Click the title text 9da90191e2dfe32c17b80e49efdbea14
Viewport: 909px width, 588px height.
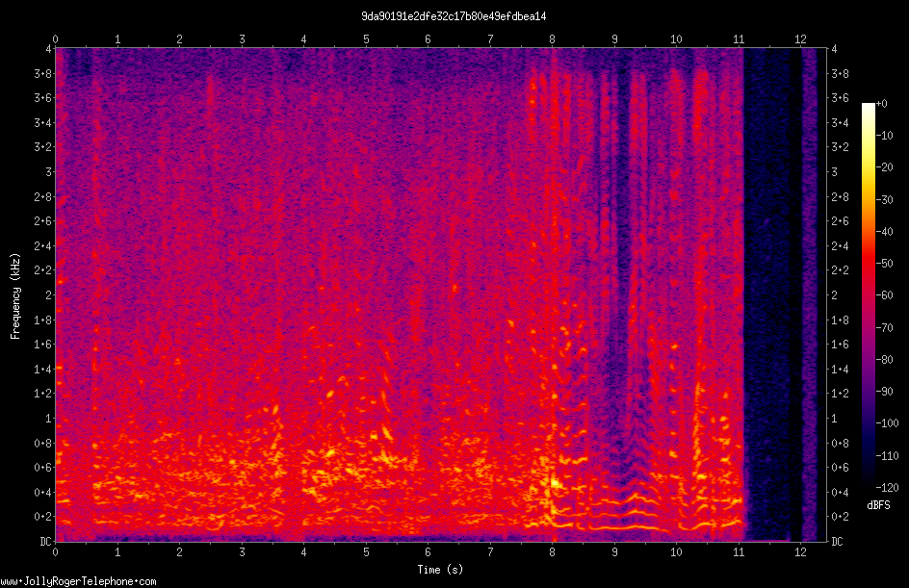(x=454, y=16)
